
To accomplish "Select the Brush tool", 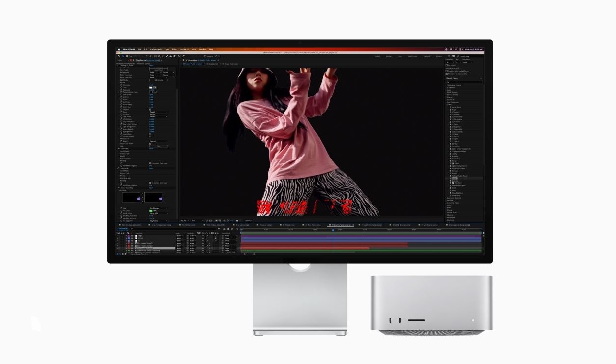I will click(x=167, y=56).
